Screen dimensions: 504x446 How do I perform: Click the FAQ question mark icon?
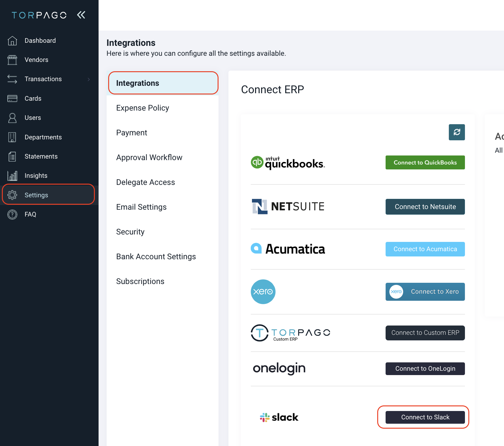12,214
